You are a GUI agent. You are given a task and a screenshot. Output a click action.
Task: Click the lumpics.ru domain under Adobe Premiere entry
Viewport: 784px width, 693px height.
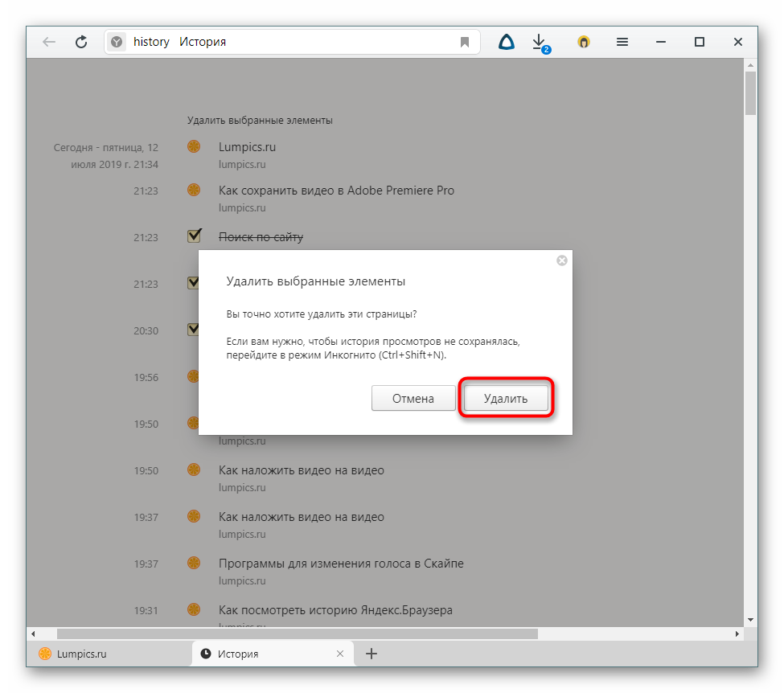pyautogui.click(x=242, y=208)
